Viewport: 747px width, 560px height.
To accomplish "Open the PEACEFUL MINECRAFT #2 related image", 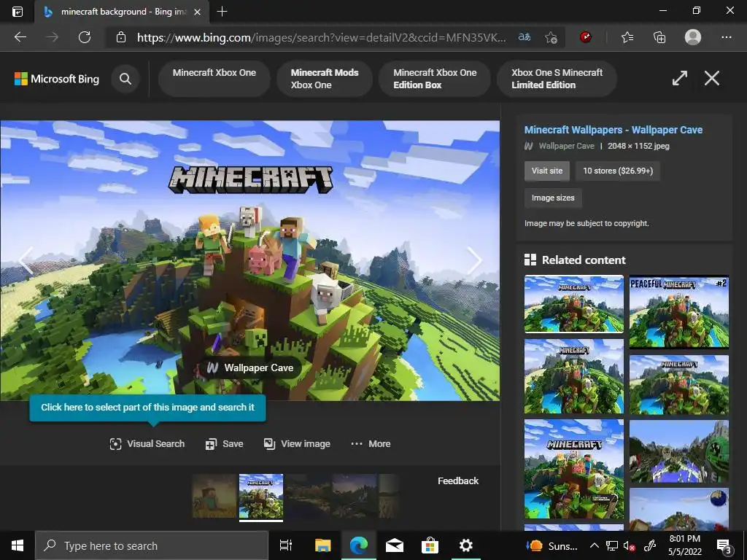I will 679,312.
